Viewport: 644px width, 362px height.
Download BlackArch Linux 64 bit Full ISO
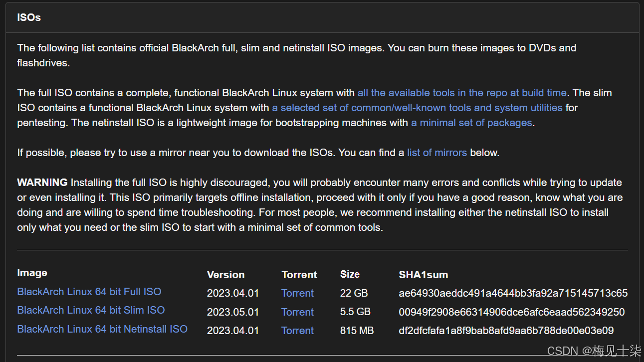89,292
